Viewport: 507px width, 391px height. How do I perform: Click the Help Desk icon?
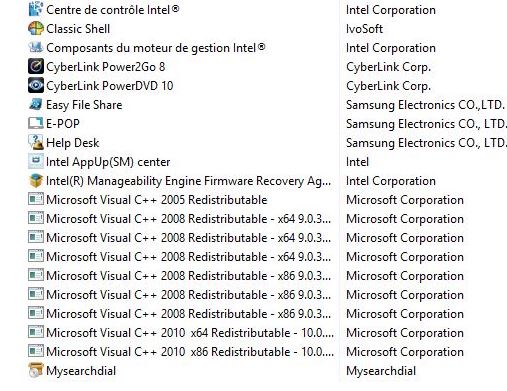tap(36, 143)
